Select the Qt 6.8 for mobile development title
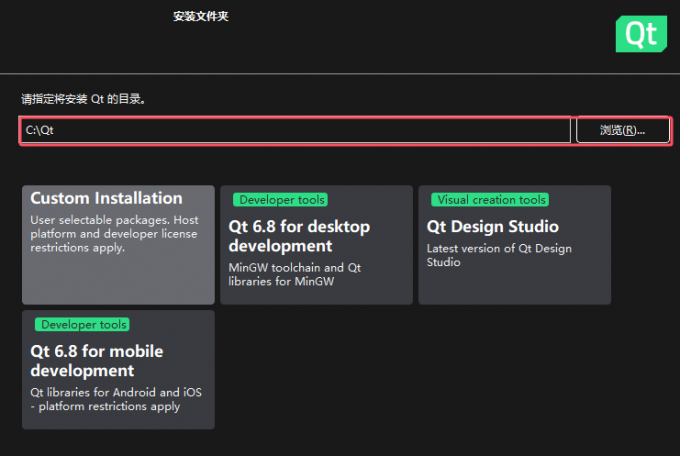 tap(96, 361)
